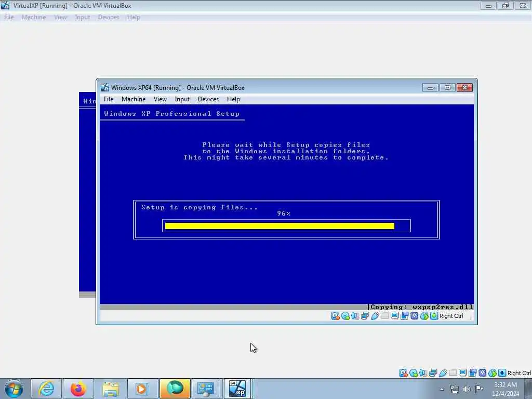Click network adapter icon in Windows XP64 status bar

[x=365, y=316]
